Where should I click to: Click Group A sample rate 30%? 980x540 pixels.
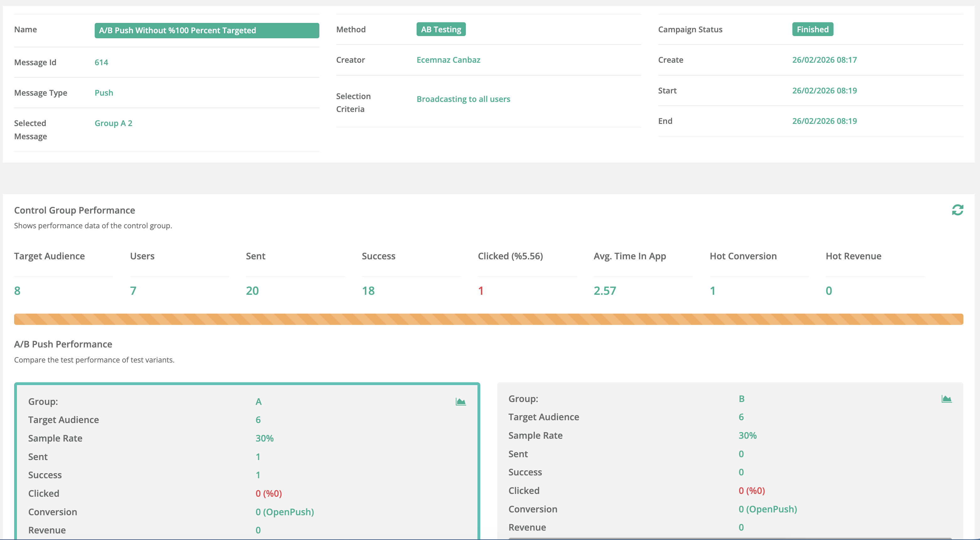click(264, 438)
